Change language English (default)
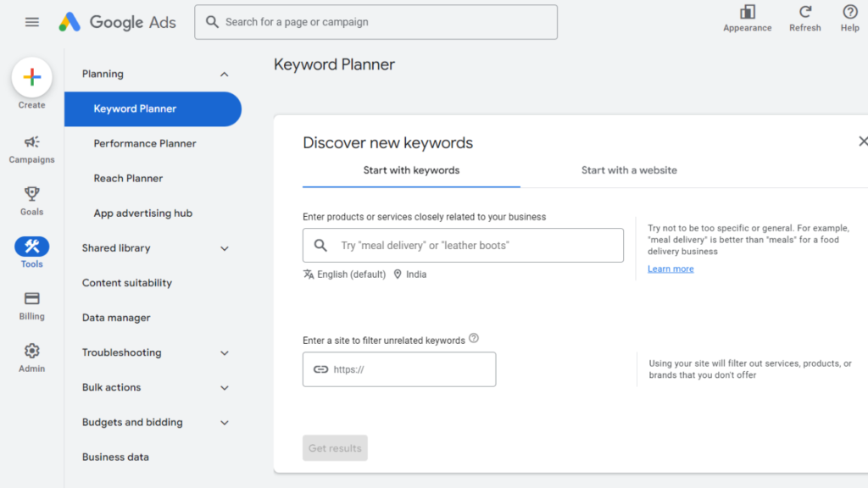868x488 pixels. (344, 274)
